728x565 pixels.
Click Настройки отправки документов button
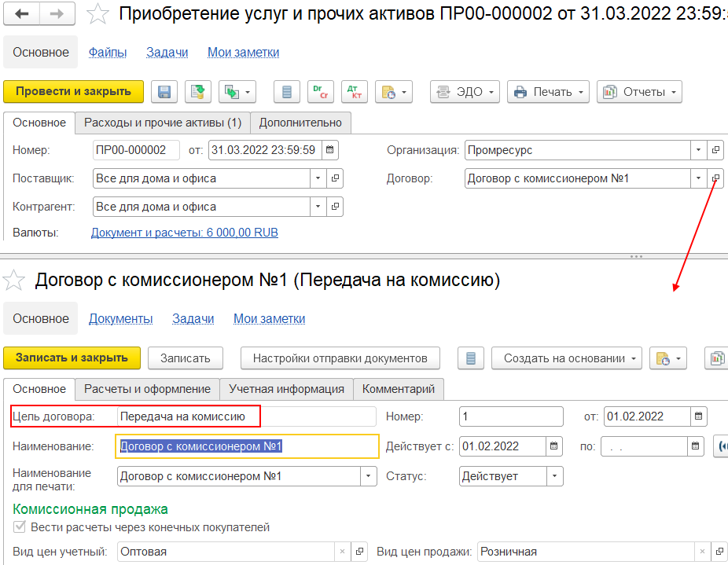coord(340,358)
